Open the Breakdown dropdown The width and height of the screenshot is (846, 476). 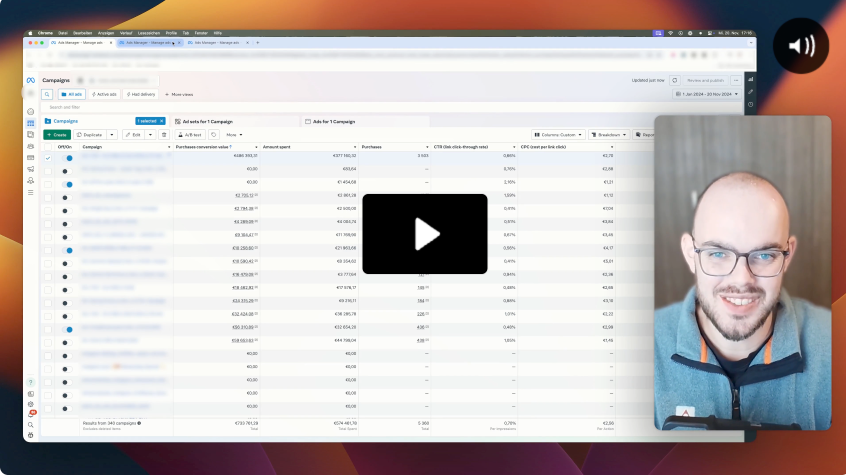(x=609, y=135)
